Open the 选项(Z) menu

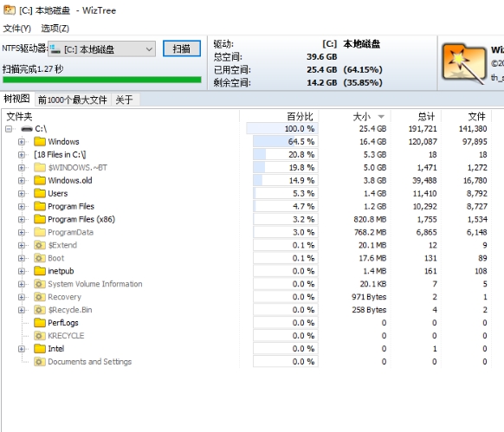click(55, 29)
